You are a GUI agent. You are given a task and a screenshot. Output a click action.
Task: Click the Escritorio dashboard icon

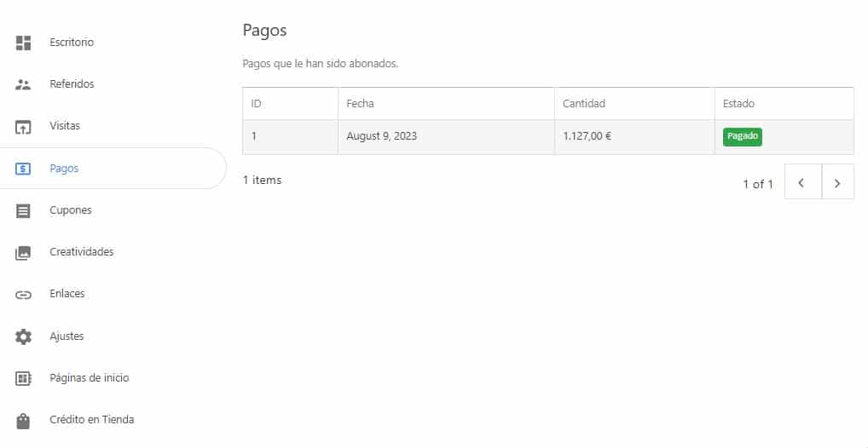(23, 43)
